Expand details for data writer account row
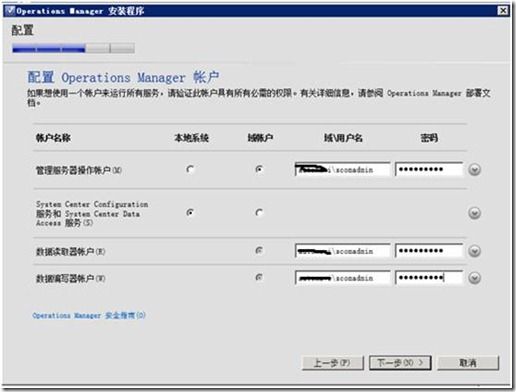This screenshot has height=392, width=516. pyautogui.click(x=474, y=278)
